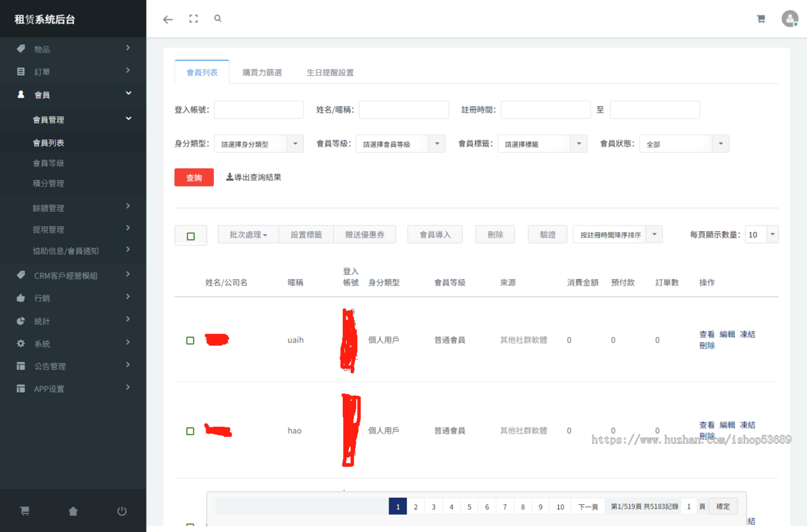Click 查看 for member uaih
This screenshot has width=807, height=532.
[x=707, y=334]
